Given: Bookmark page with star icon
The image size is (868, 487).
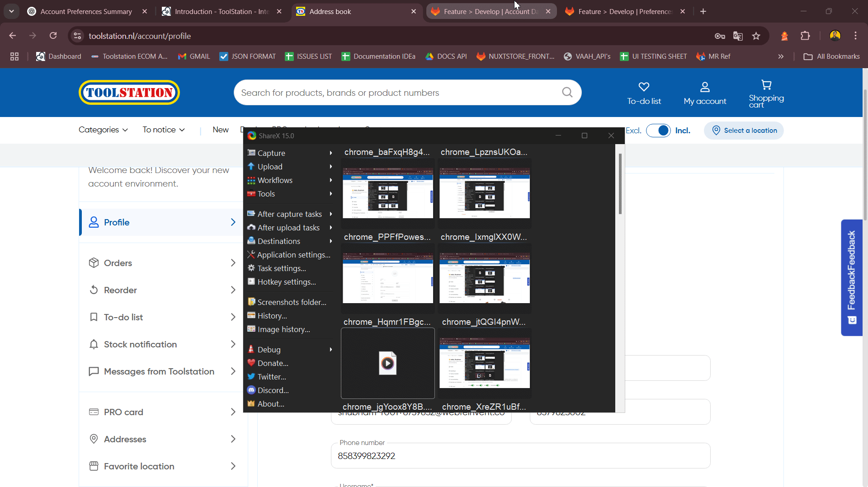Looking at the screenshot, I should click(756, 36).
